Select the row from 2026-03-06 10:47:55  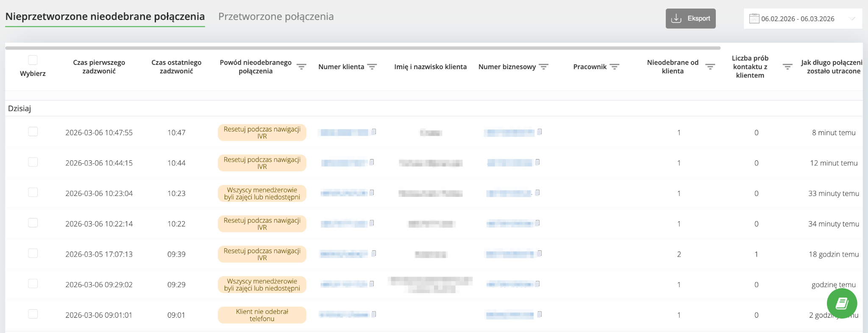click(x=33, y=132)
